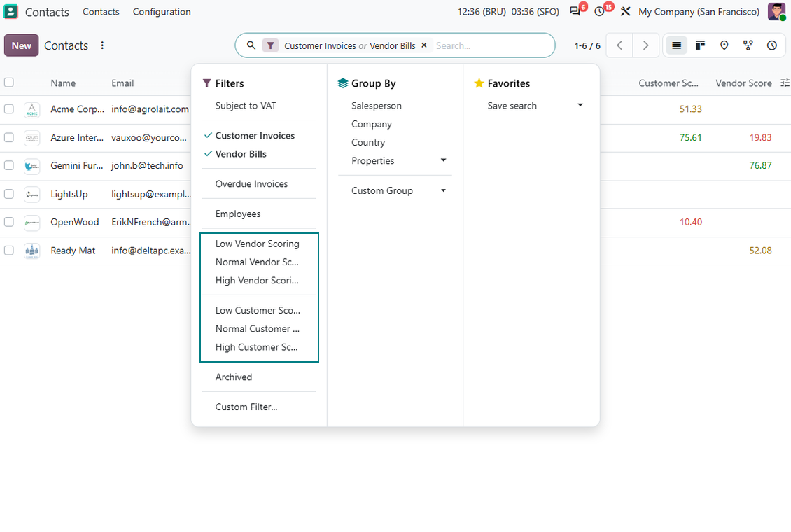This screenshot has width=791, height=532.
Task: Select the Overdue Invoices filter
Action: (251, 184)
